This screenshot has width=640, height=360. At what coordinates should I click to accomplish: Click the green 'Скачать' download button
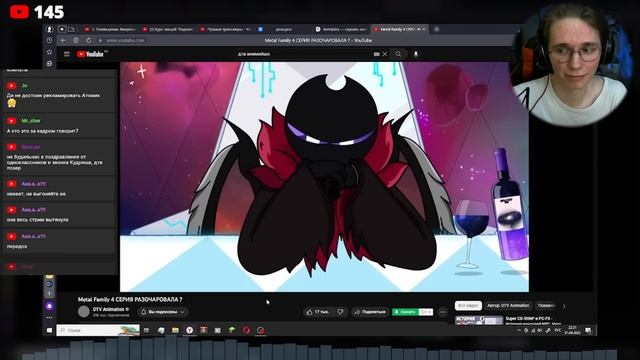[406, 312]
